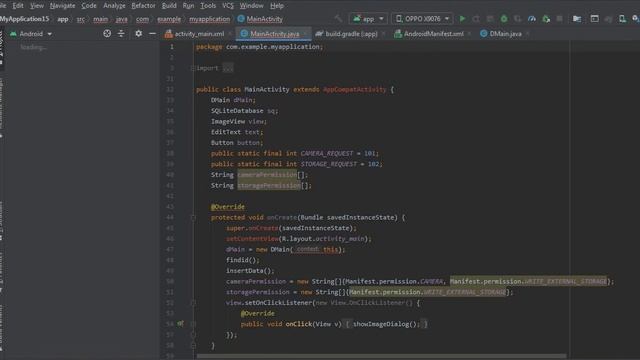The width and height of the screenshot is (640, 360).
Task: Expand the folded import block
Action: 193,68
